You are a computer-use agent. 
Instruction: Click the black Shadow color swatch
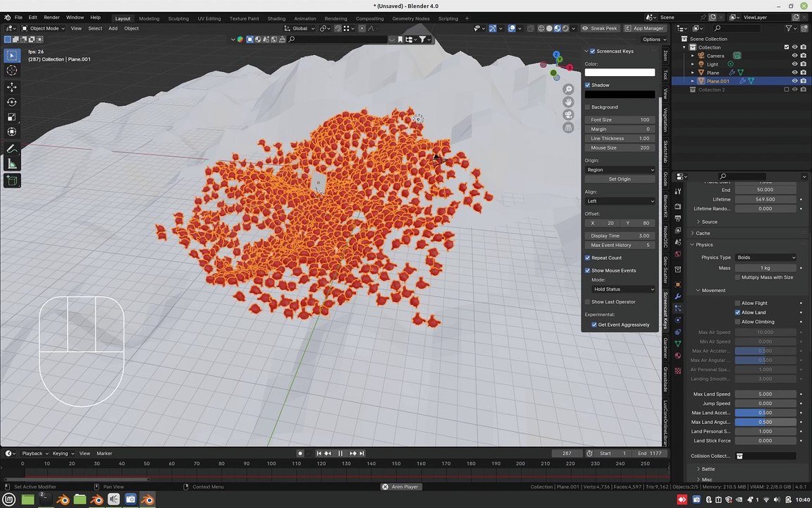pyautogui.click(x=620, y=95)
